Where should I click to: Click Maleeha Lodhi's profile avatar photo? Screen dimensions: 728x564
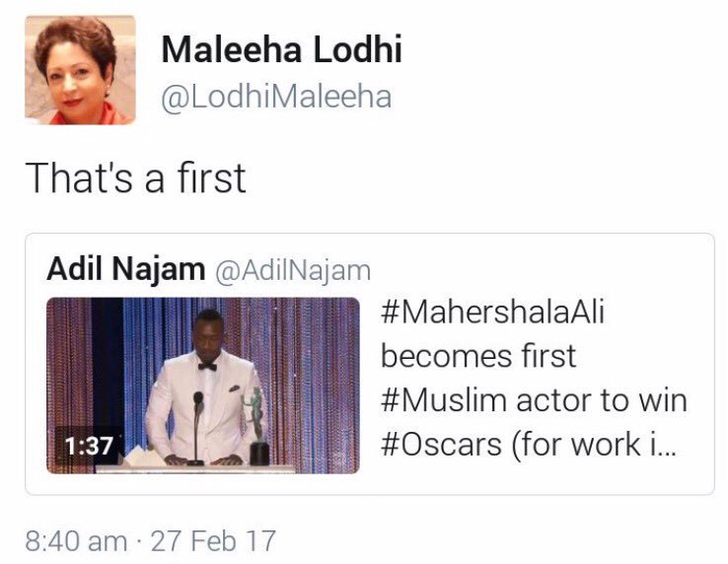point(80,70)
